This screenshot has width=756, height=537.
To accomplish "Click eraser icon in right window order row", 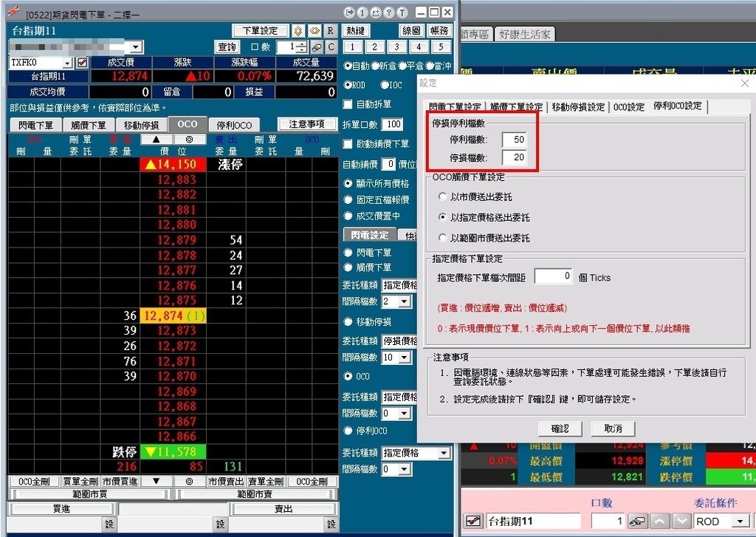I will click(x=638, y=521).
